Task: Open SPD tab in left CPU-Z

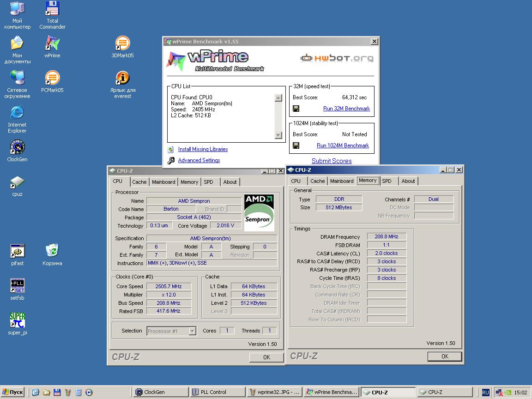Action: coord(208,182)
